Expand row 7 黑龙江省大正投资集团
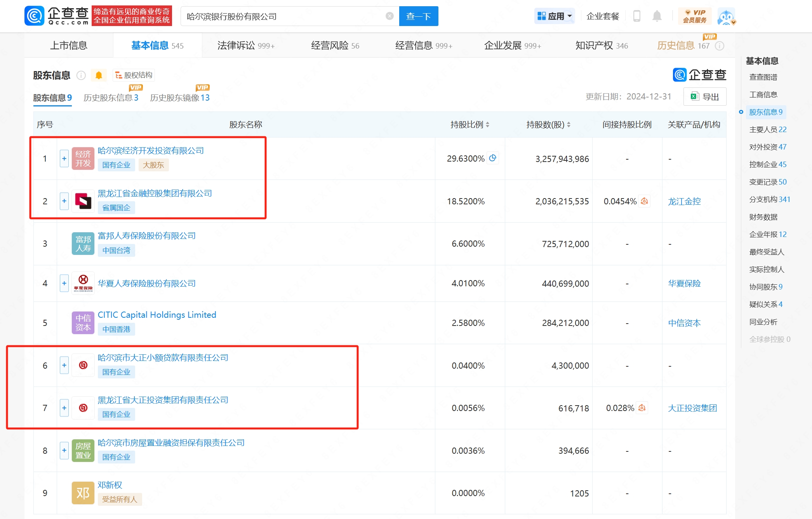Image resolution: width=812 pixels, height=519 pixels. click(x=64, y=408)
